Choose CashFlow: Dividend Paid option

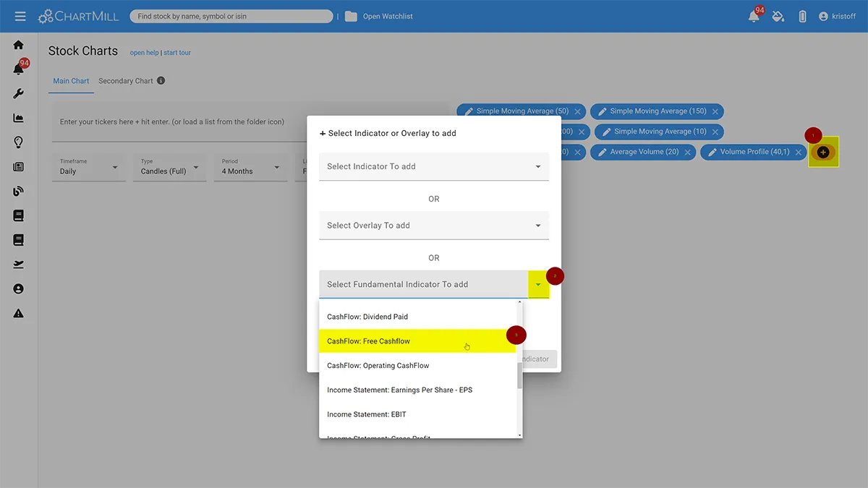pyautogui.click(x=417, y=317)
